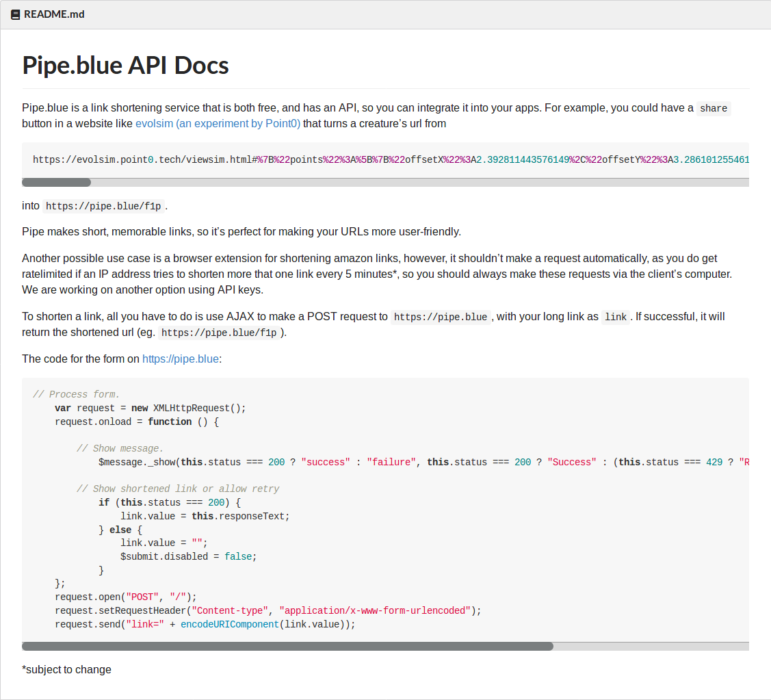This screenshot has height=700, width=771.
Task: Click the 'request.send' code line
Action: point(205,625)
